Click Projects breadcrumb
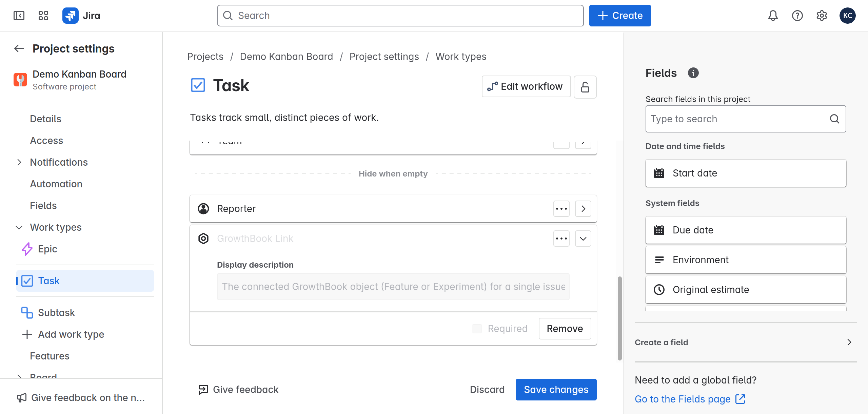This screenshot has width=868, height=414. (x=205, y=57)
